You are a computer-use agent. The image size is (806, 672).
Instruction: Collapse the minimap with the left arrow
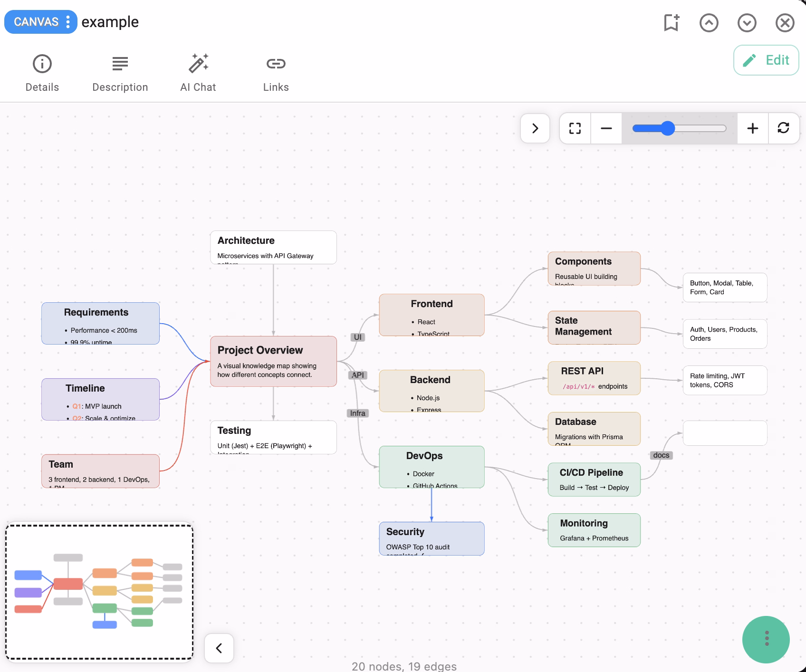click(x=219, y=648)
